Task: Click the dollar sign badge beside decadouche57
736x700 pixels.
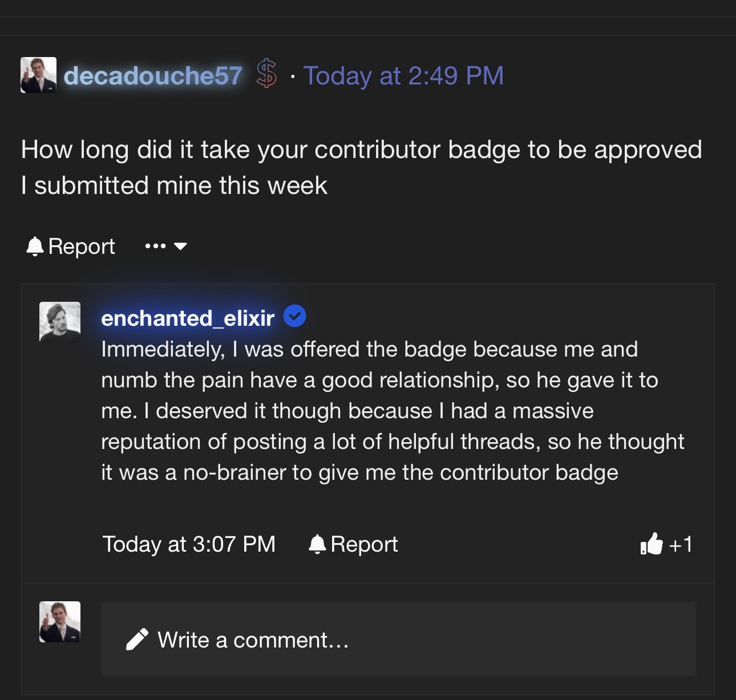Action: coord(266,74)
